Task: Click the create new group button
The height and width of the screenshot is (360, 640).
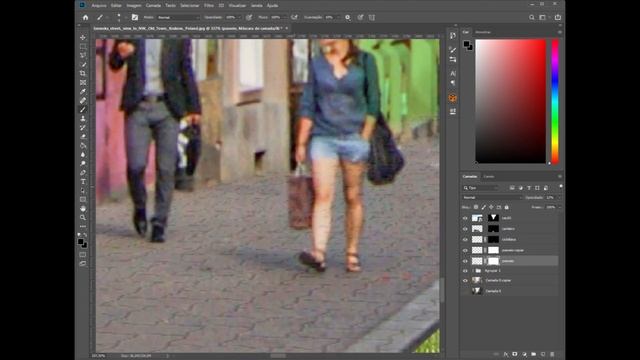Action: 533,354
